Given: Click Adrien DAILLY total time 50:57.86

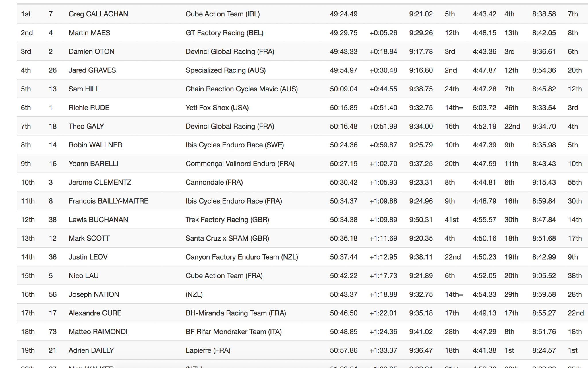Looking at the screenshot, I should 343,350.
